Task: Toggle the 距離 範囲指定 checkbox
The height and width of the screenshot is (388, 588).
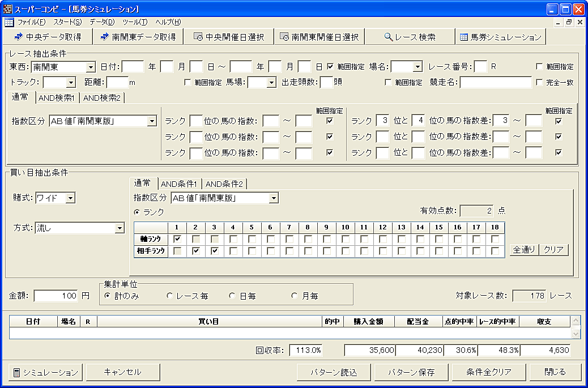Action: click(188, 83)
